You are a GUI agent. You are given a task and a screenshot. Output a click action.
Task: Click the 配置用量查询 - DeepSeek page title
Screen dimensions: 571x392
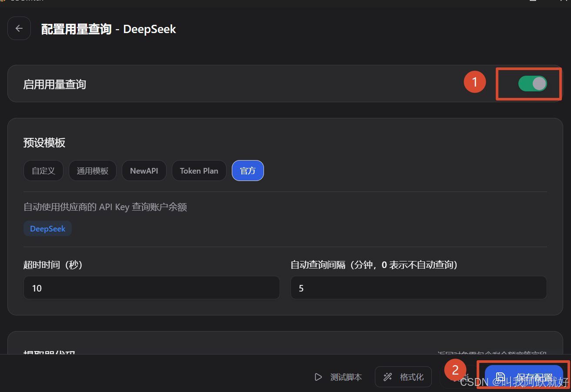(x=109, y=29)
